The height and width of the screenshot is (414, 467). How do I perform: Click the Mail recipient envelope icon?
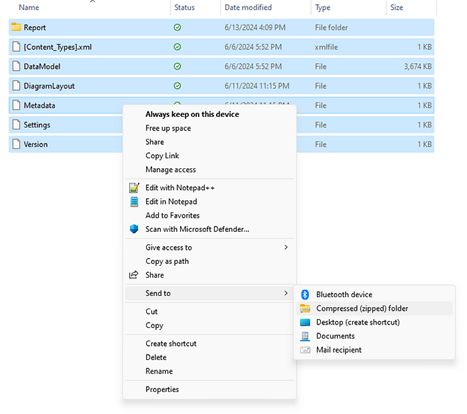click(305, 350)
